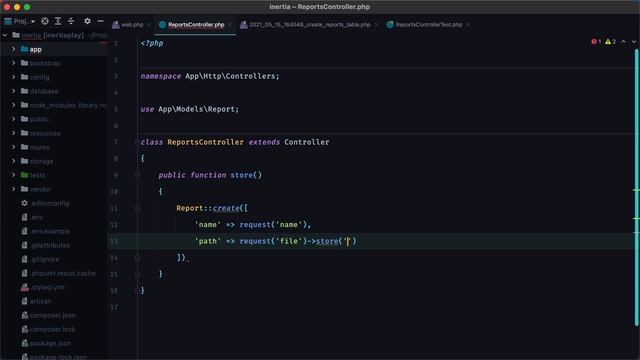This screenshot has height=360, width=640.
Task: Click the editor vertical scrollbar
Action: 636,188
